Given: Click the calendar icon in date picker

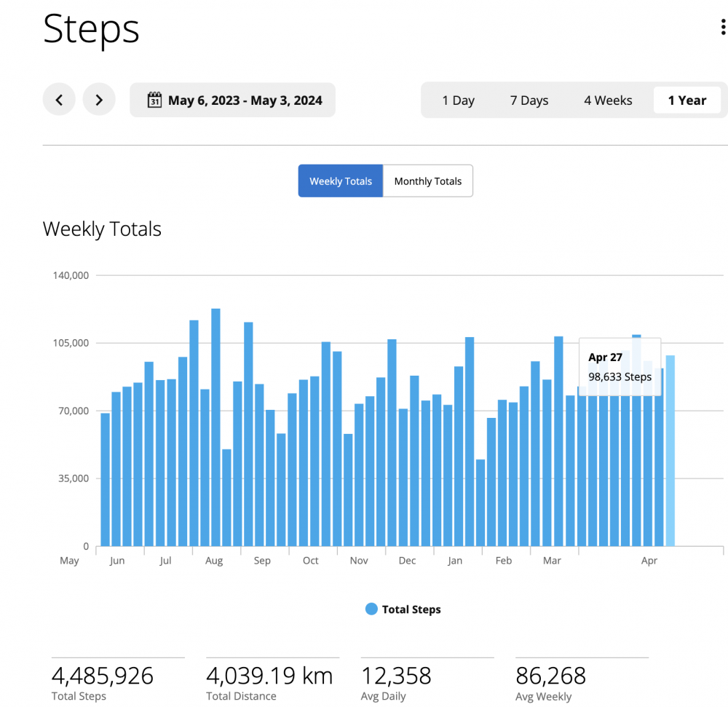Looking at the screenshot, I should (154, 100).
